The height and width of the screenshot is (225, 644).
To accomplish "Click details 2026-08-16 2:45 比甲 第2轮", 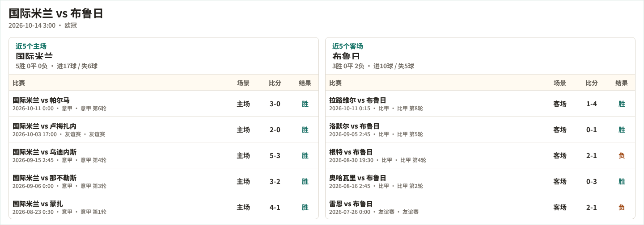I will click(376, 186).
